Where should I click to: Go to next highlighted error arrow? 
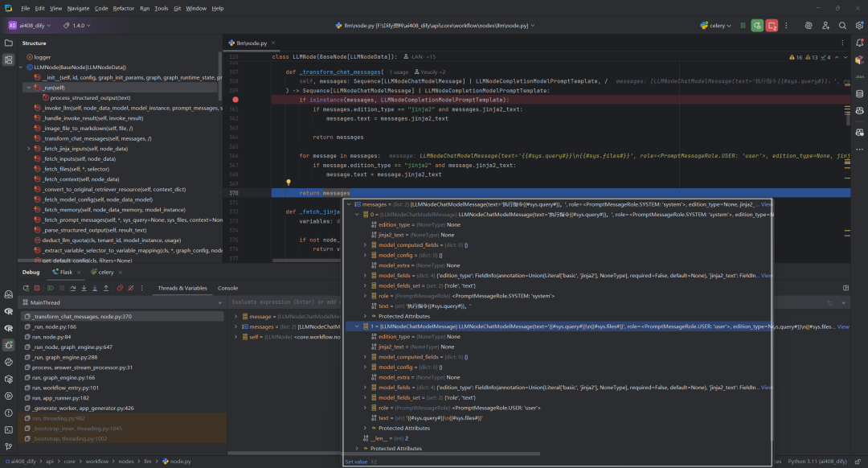(x=845, y=57)
